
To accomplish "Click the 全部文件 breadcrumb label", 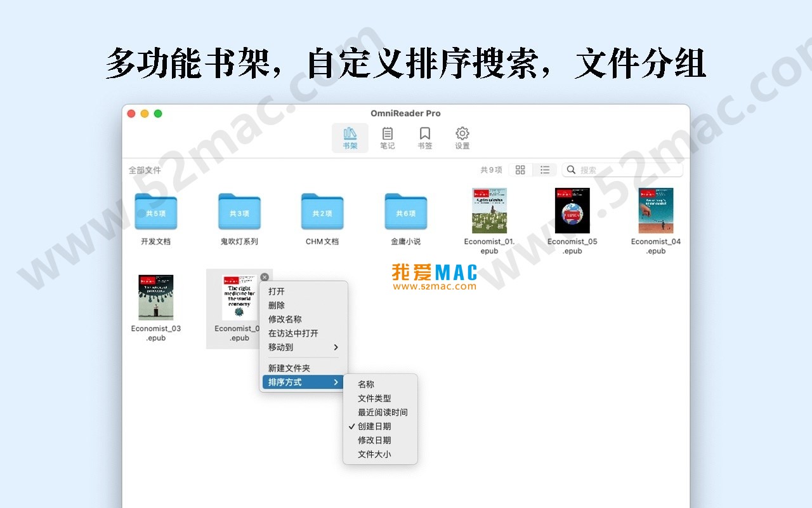I will [145, 170].
